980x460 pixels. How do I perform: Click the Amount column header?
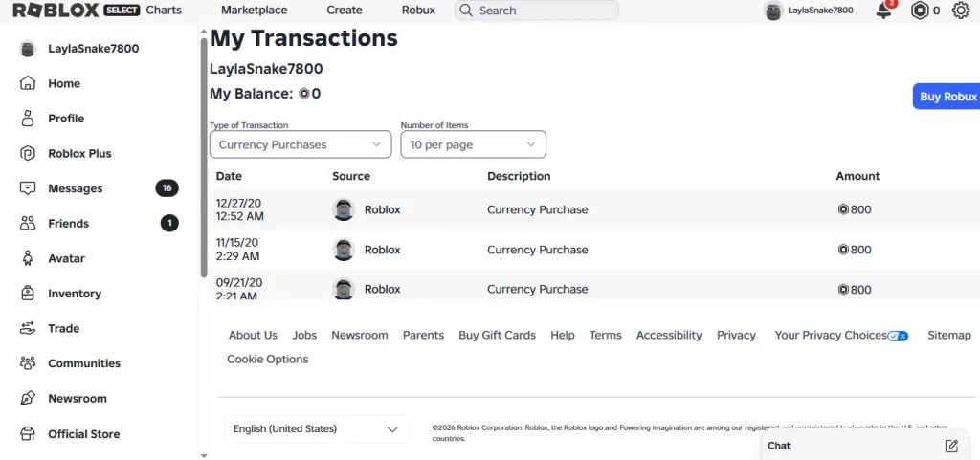(x=857, y=176)
